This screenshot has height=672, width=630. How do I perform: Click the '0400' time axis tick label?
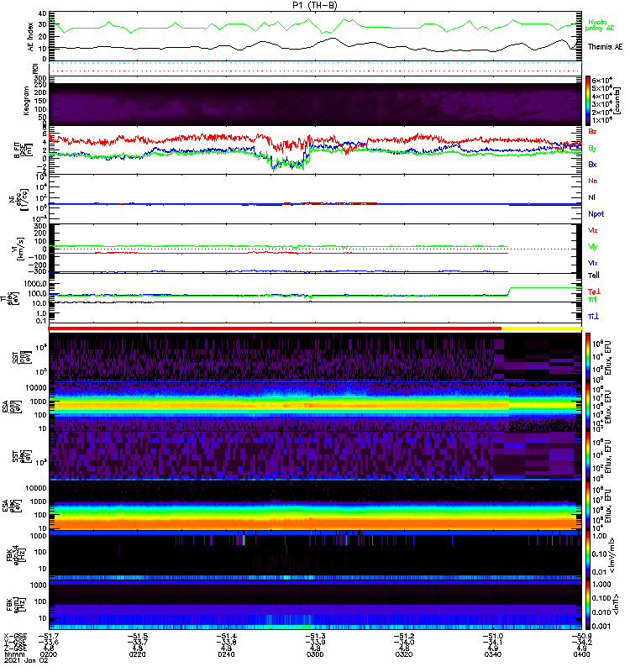(x=581, y=654)
